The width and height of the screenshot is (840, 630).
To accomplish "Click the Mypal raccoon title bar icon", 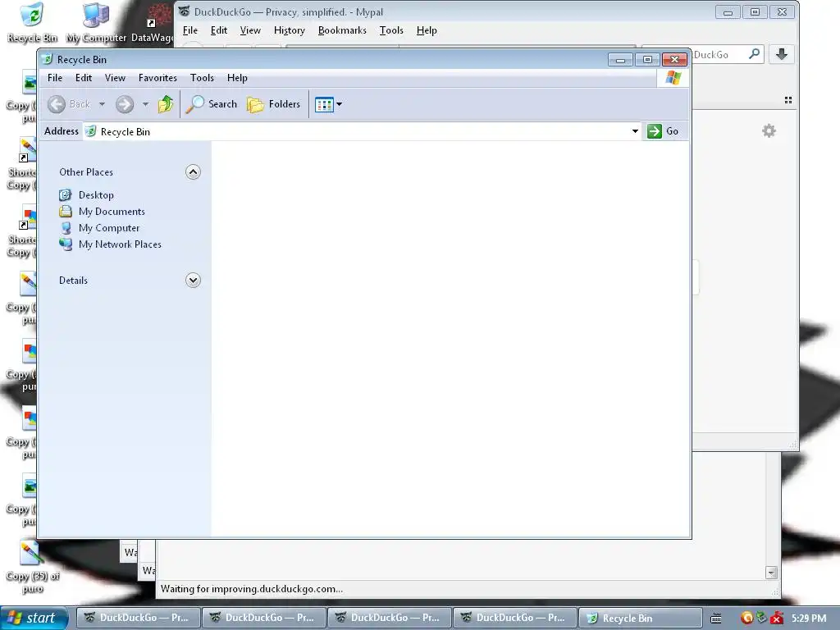I will point(185,11).
